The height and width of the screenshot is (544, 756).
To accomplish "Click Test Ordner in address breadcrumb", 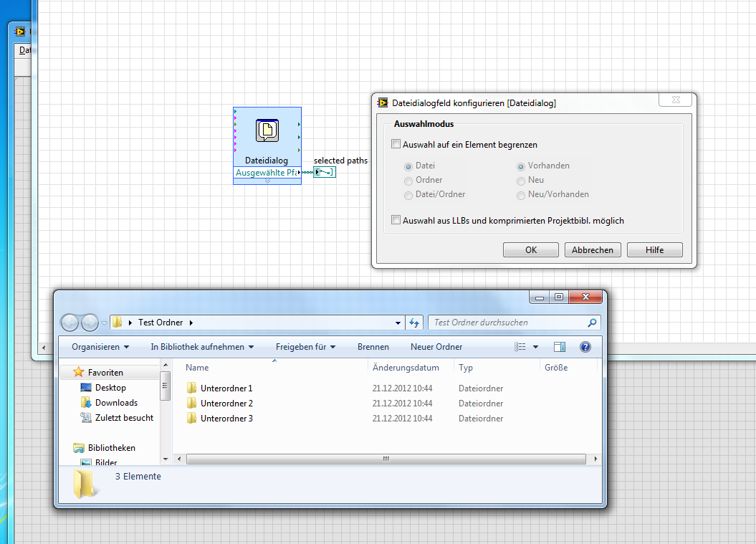I will coord(161,322).
